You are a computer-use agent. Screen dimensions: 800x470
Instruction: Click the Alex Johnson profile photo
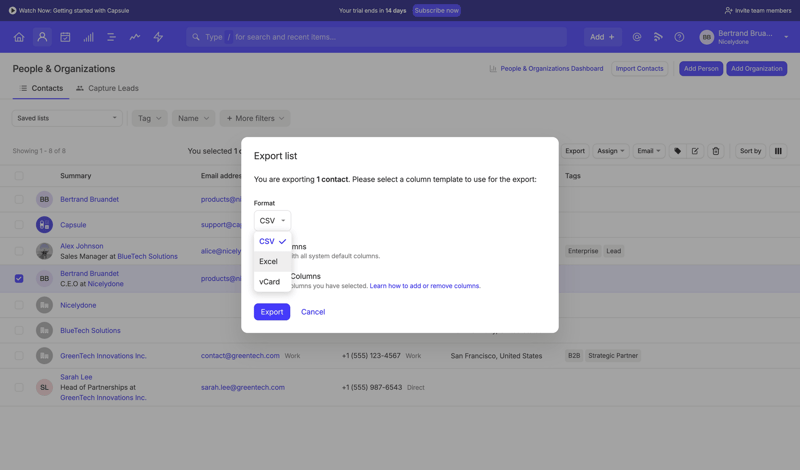pyautogui.click(x=44, y=251)
